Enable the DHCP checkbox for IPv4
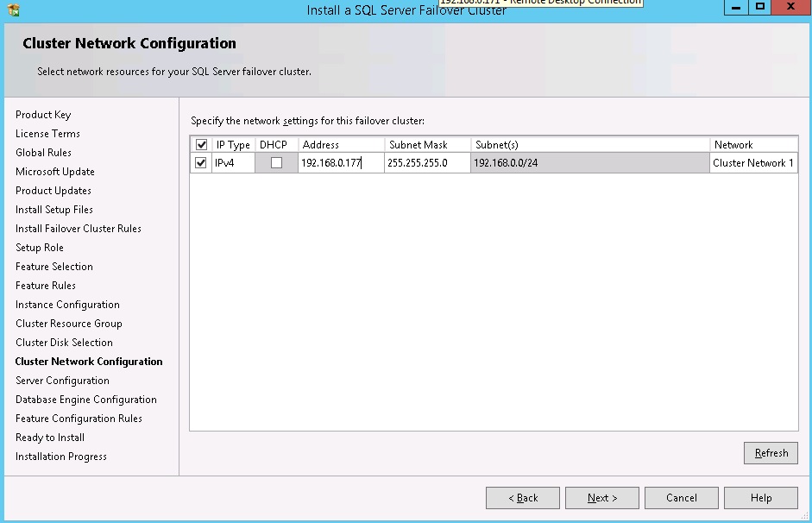 276,162
